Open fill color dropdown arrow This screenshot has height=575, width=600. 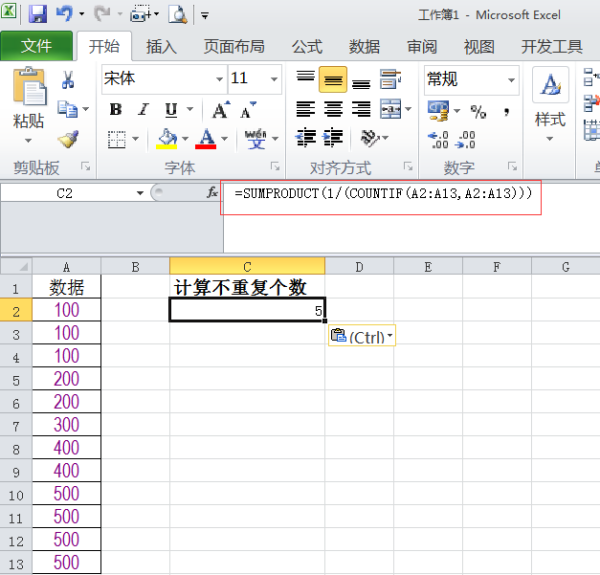(x=185, y=139)
